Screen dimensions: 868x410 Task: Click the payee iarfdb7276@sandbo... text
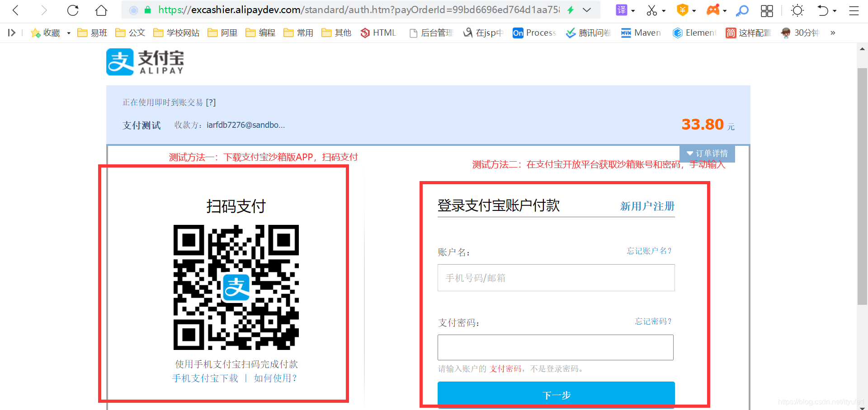[x=246, y=125]
